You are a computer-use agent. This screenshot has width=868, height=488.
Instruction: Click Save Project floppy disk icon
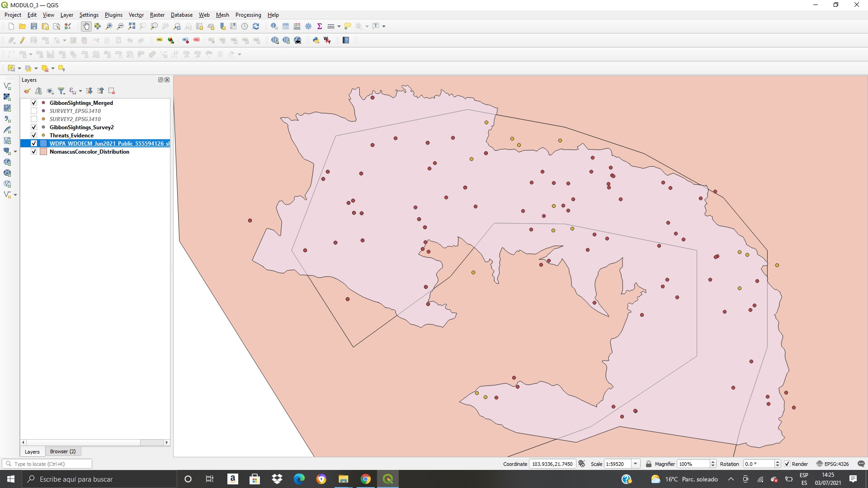[33, 26]
